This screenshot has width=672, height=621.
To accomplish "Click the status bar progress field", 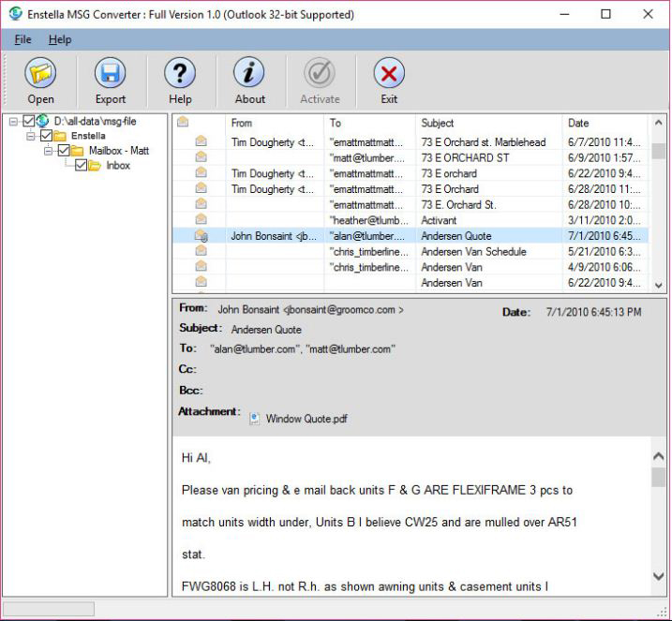I will pos(49,609).
